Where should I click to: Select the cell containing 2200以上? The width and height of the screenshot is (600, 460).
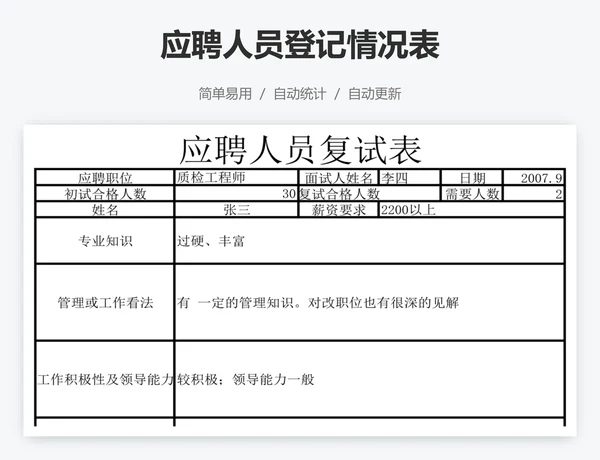point(471,209)
